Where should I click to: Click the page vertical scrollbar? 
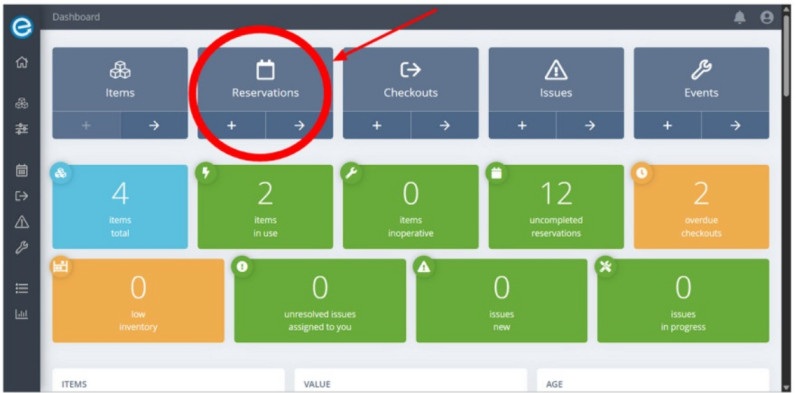787,56
